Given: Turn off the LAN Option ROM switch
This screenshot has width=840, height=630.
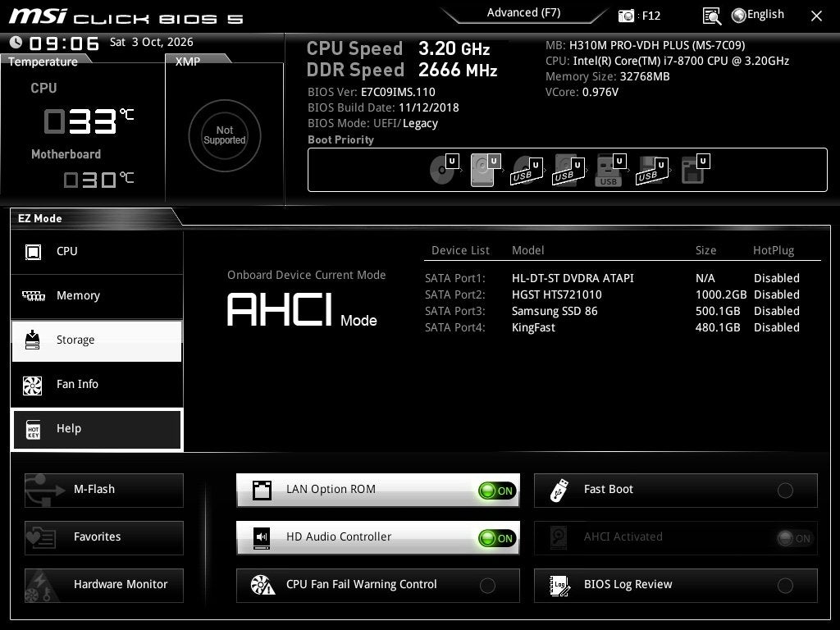Looking at the screenshot, I should [497, 491].
